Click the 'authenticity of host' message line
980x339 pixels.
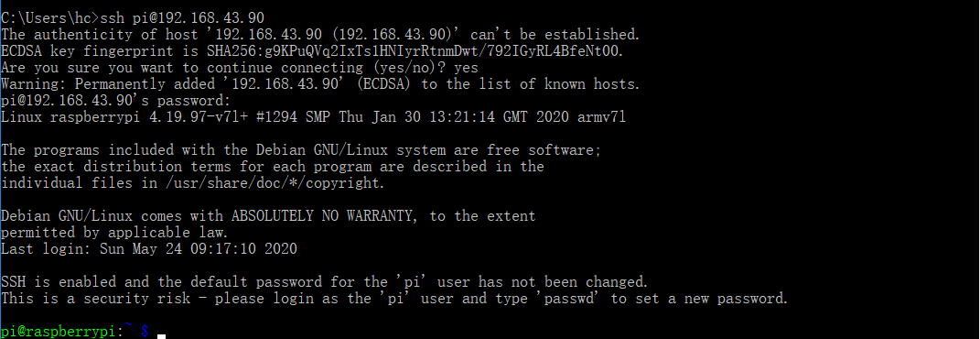320,35
